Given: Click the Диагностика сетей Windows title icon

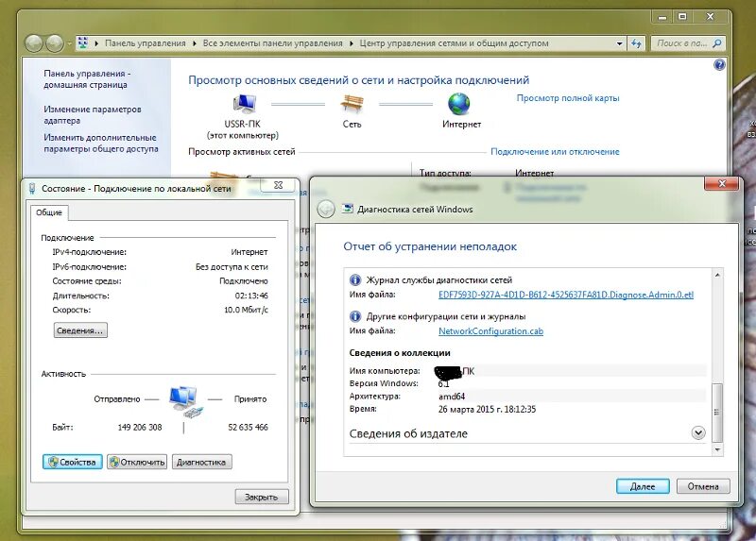Looking at the screenshot, I should [x=347, y=209].
